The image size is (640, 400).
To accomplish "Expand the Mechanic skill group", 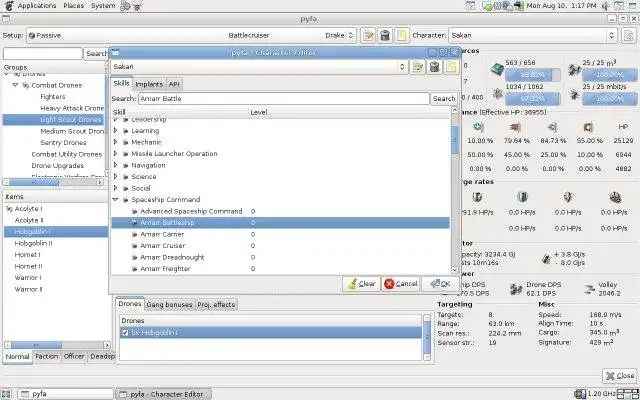I will pyautogui.click(x=116, y=142).
